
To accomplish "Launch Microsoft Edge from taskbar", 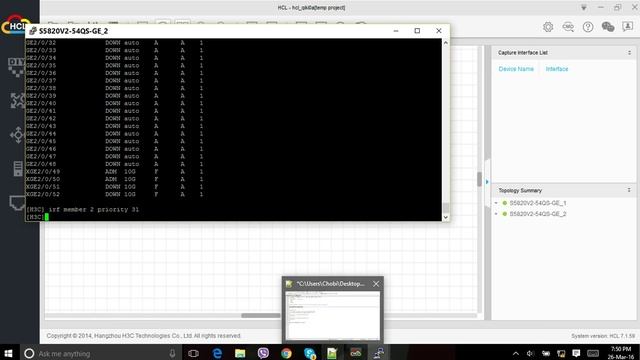I will (x=217, y=353).
